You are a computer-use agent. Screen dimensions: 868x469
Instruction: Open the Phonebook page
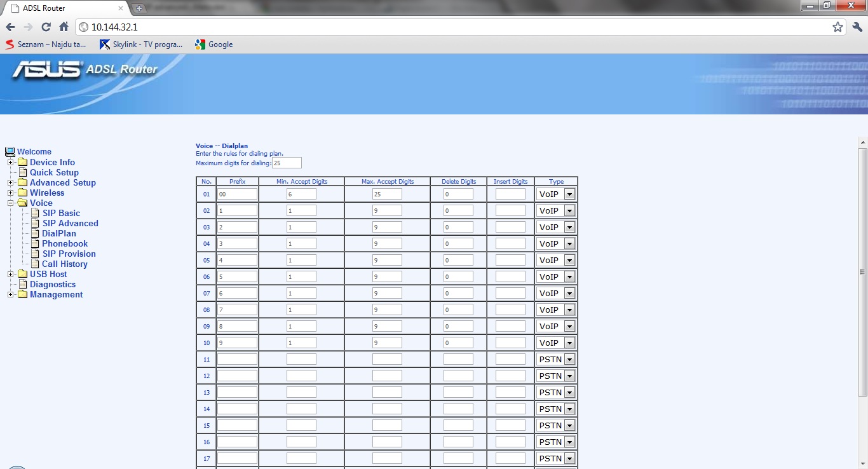coord(65,244)
